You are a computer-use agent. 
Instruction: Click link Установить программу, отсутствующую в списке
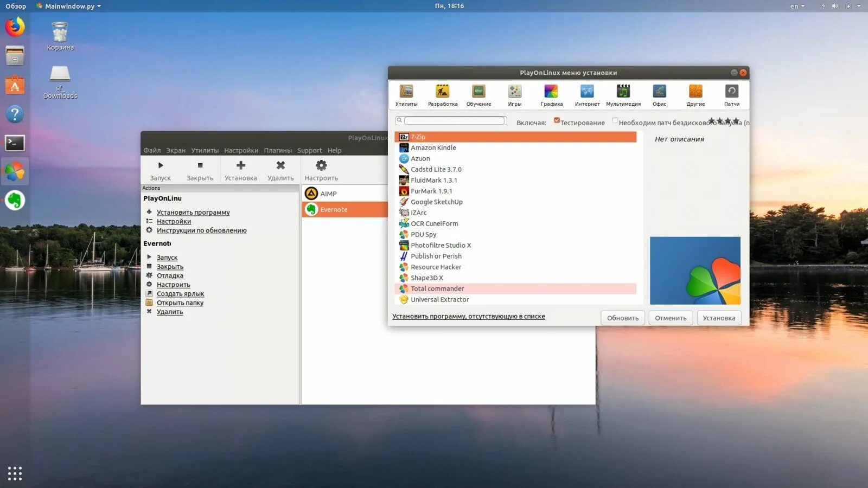click(x=469, y=316)
